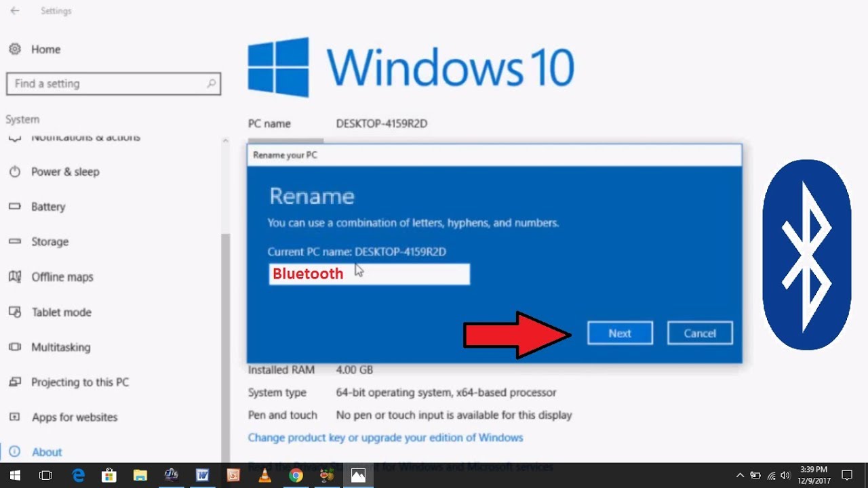Image resolution: width=868 pixels, height=488 pixels.
Task: Open the DJ app taskbar icon
Action: coord(172,475)
